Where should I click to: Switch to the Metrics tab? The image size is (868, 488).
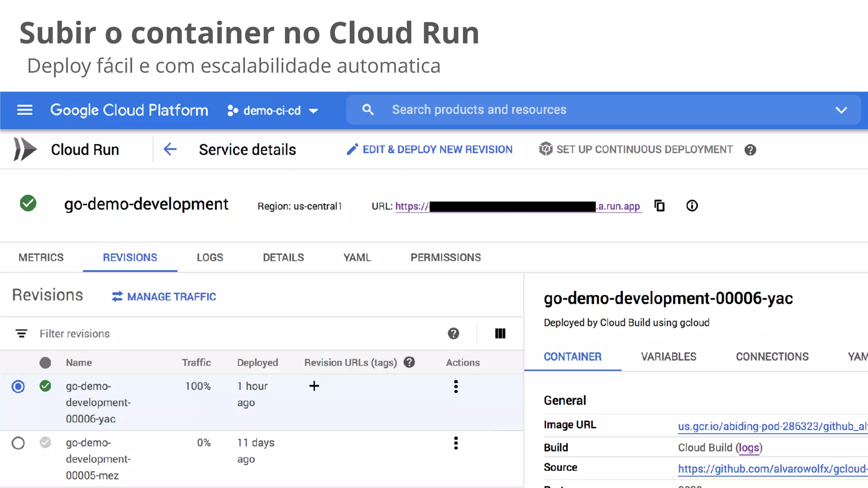[41, 258]
